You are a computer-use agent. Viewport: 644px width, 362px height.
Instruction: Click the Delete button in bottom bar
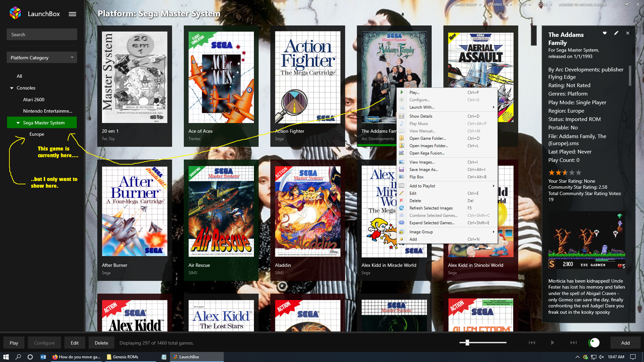pyautogui.click(x=101, y=343)
